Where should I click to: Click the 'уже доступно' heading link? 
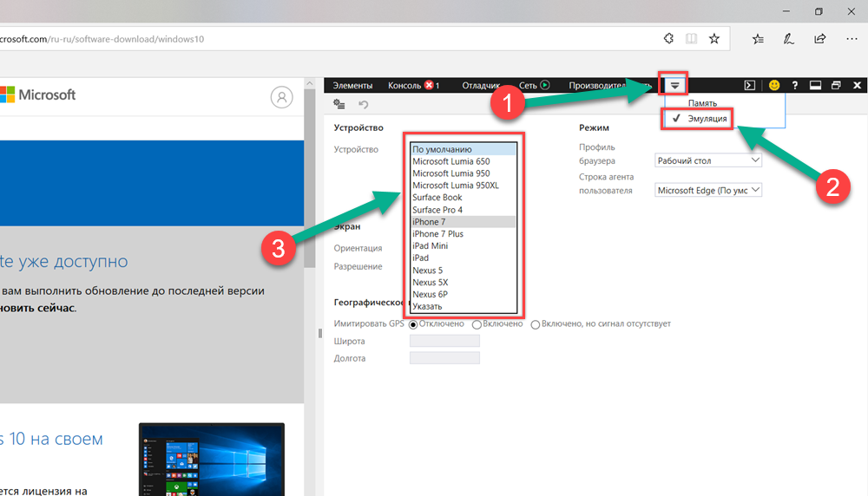point(73,261)
